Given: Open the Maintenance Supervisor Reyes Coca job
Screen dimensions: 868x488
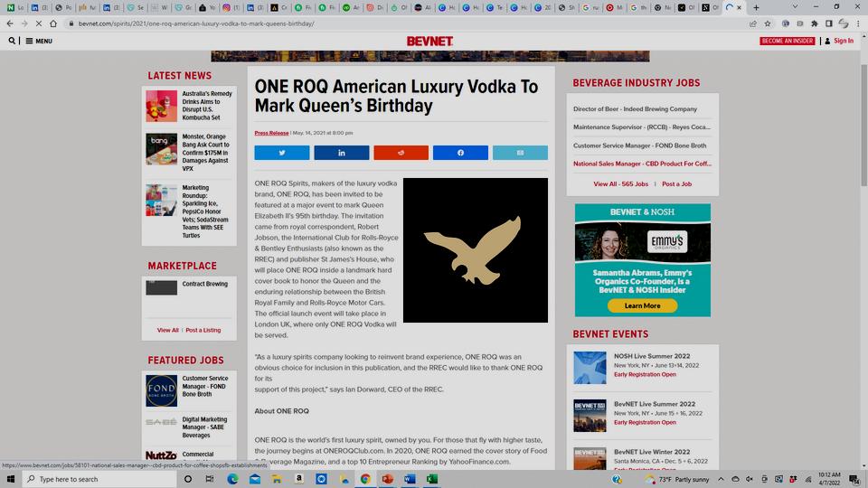Looking at the screenshot, I should (642, 127).
